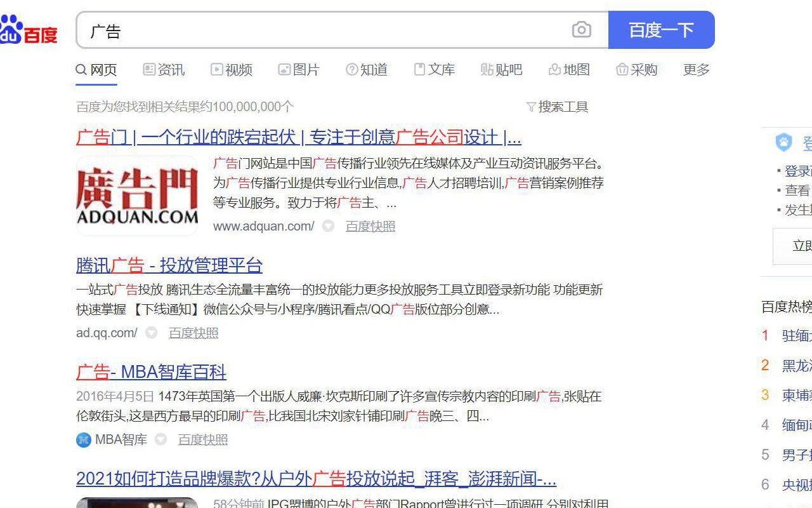
Task: Click the 百度一下 search button
Action: pos(661,30)
